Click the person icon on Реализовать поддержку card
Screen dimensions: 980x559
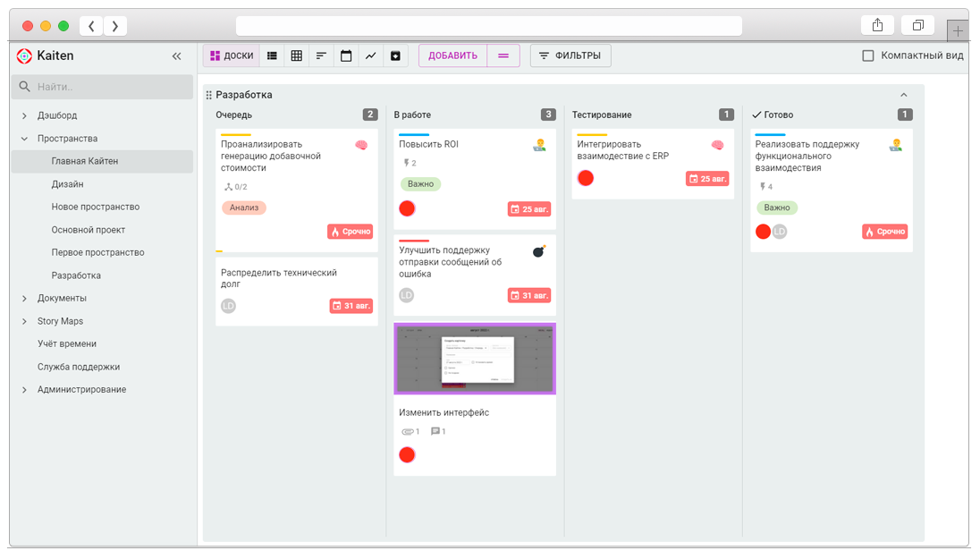[x=896, y=145]
